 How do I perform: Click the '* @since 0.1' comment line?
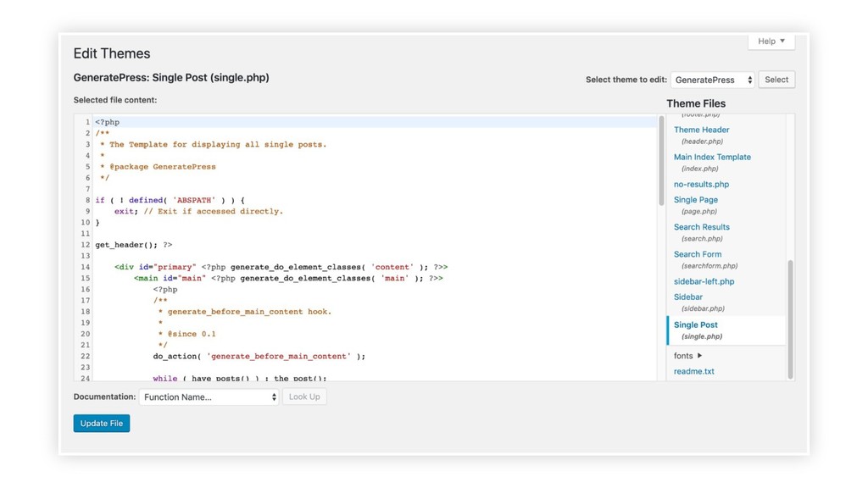[186, 334]
